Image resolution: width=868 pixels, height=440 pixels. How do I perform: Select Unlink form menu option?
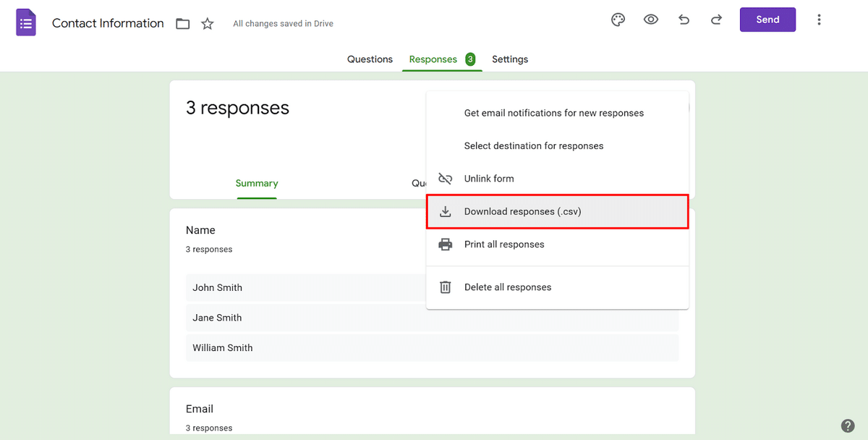[x=489, y=178]
